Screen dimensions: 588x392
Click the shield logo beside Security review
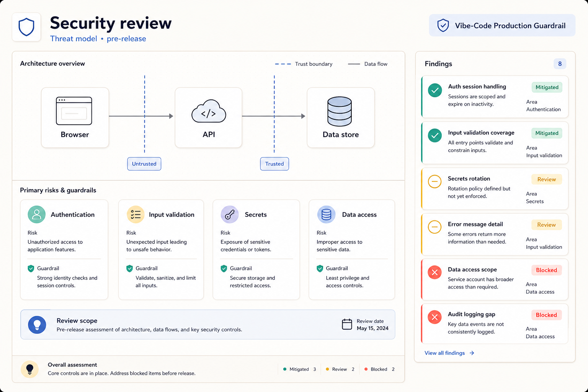coord(26,27)
